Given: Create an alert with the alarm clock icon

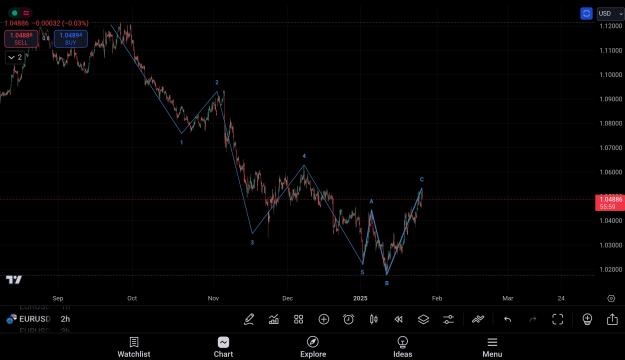Looking at the screenshot, I should coord(348,319).
